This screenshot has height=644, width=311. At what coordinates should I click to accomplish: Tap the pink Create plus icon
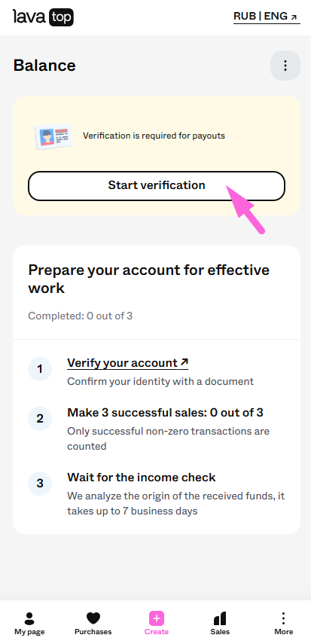tap(157, 618)
